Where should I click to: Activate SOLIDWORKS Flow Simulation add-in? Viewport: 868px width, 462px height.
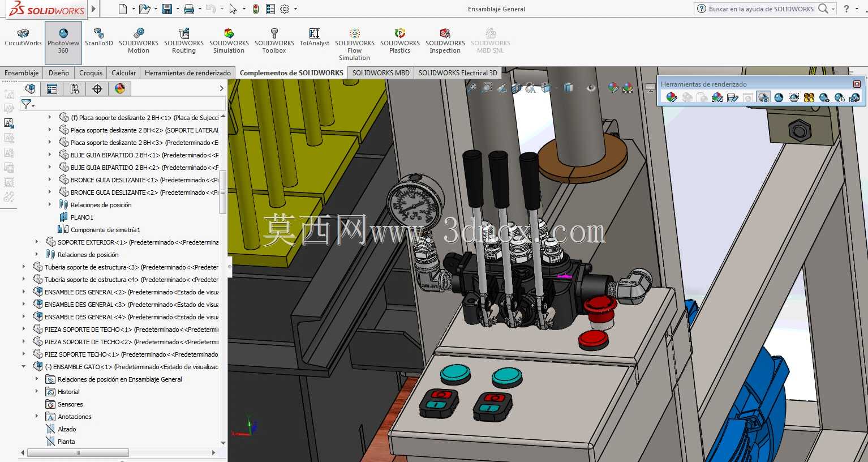coord(355,45)
